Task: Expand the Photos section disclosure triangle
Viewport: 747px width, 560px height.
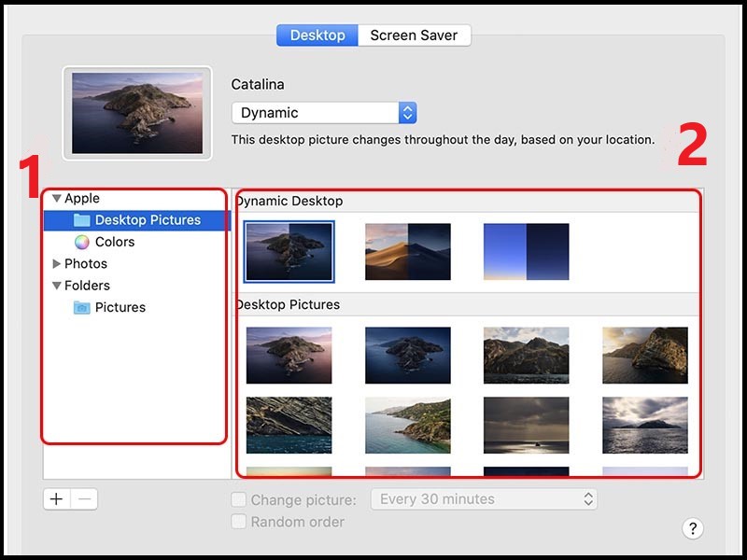Action: 56,263
